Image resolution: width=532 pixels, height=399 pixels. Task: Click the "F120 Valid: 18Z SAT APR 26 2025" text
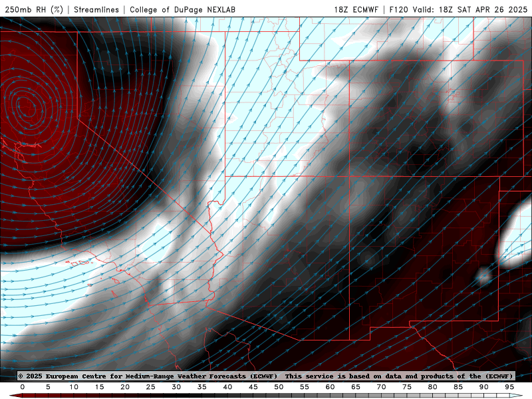[x=458, y=9]
